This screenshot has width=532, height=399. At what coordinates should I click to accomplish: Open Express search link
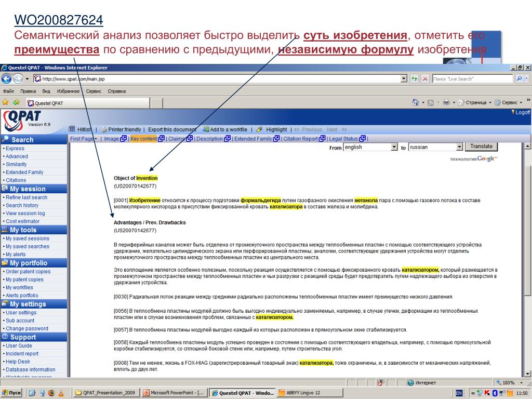pos(15,148)
